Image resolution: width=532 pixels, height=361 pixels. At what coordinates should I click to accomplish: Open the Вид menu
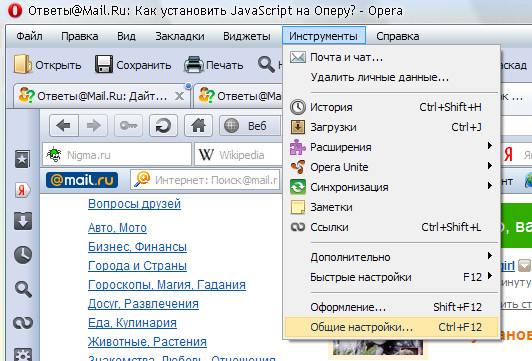click(x=127, y=36)
